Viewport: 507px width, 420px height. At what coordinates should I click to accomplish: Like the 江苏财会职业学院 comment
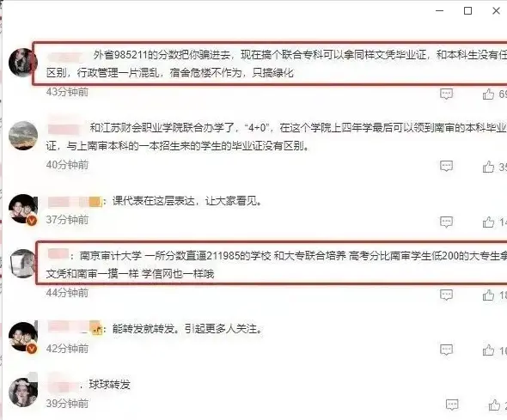click(488, 167)
